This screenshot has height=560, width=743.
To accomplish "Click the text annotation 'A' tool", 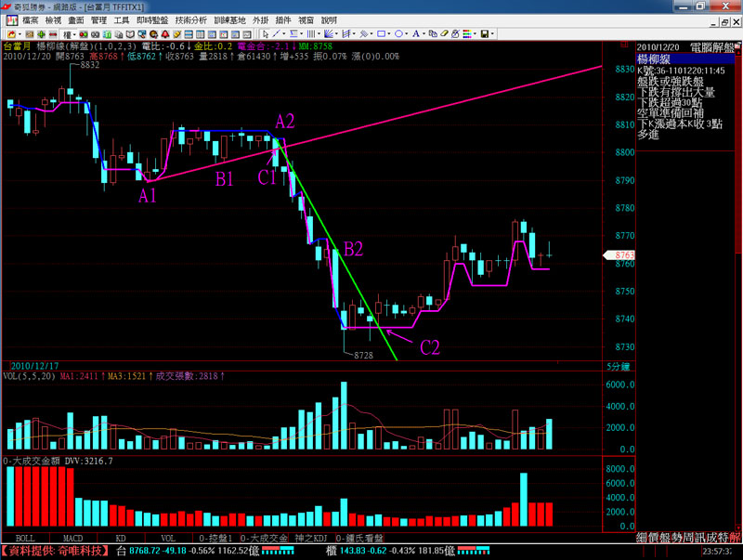I will tap(416, 33).
